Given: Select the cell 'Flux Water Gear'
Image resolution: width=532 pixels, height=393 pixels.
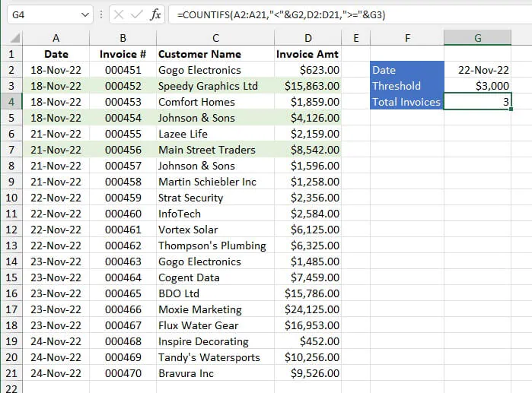Looking at the screenshot, I should pos(215,325).
